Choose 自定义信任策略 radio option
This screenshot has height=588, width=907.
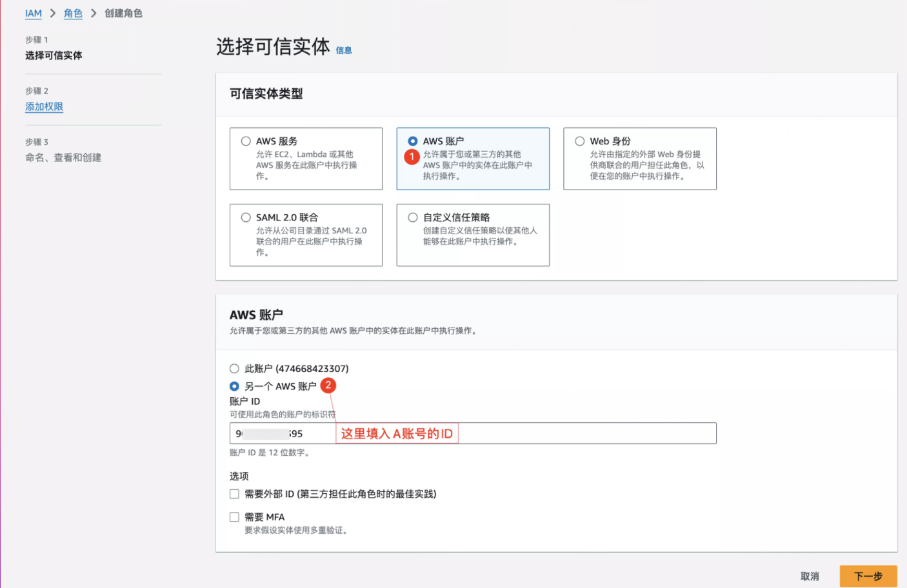pyautogui.click(x=413, y=217)
